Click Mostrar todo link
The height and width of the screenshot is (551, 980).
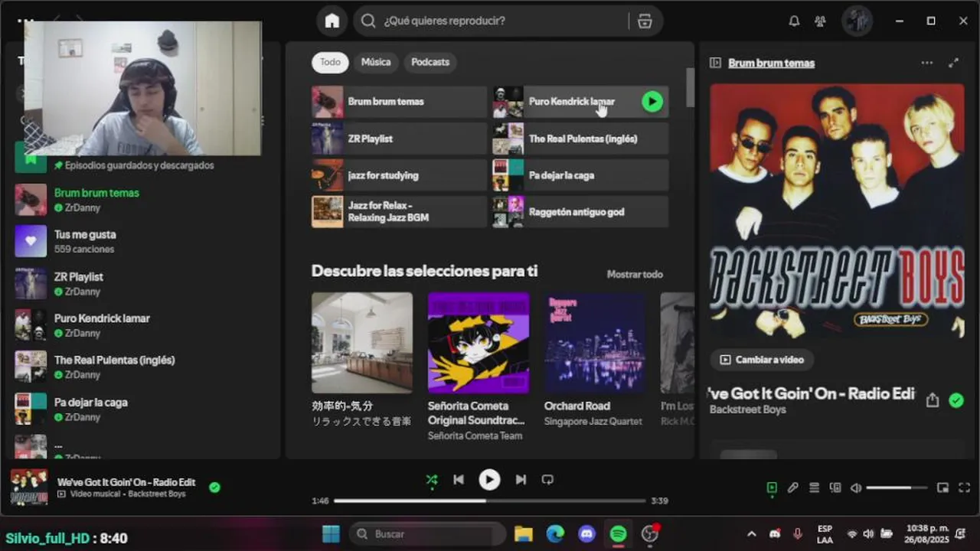(635, 274)
